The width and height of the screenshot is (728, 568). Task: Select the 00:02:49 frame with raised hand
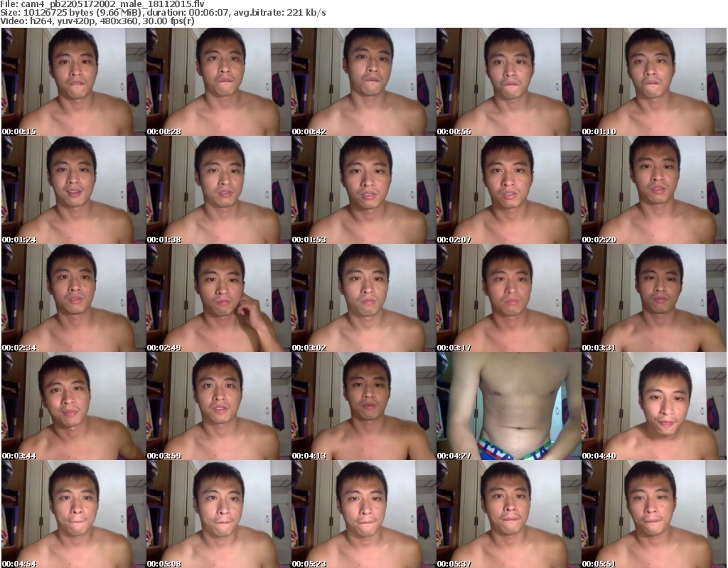click(x=219, y=298)
